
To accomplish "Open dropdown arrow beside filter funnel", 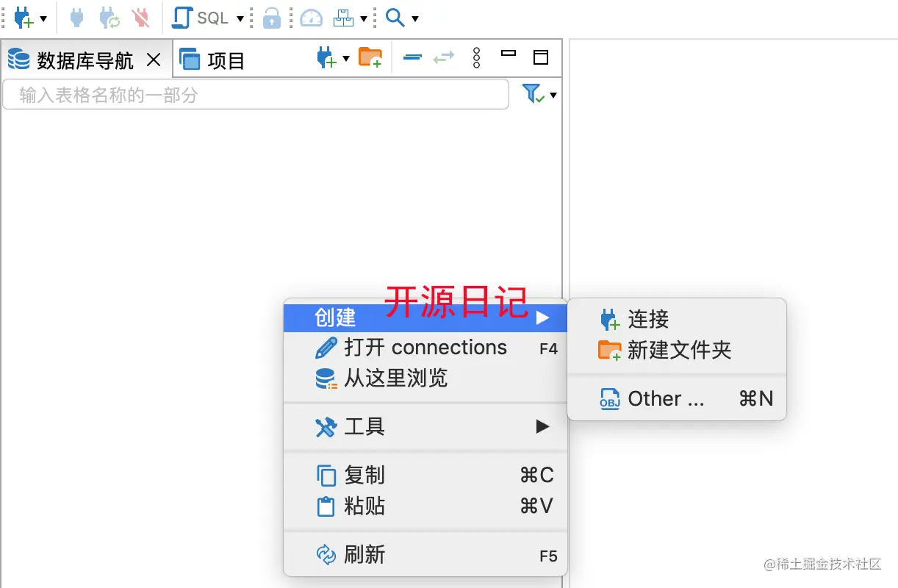I will tap(553, 96).
